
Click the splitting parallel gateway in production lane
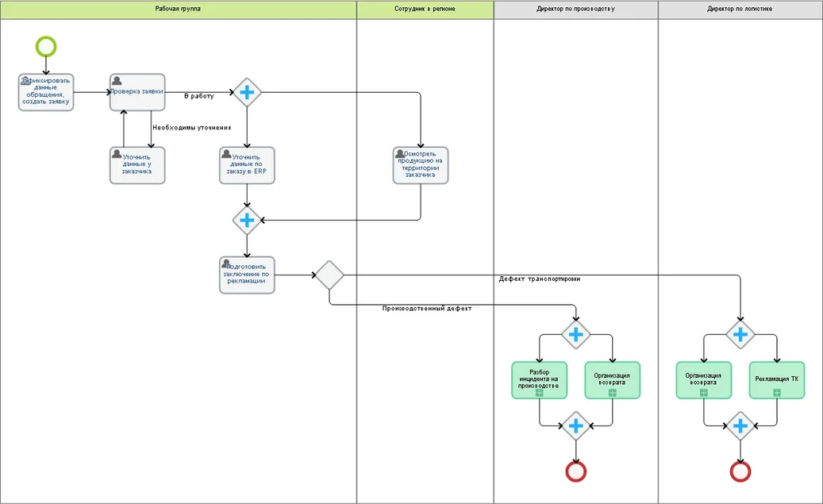[576, 335]
